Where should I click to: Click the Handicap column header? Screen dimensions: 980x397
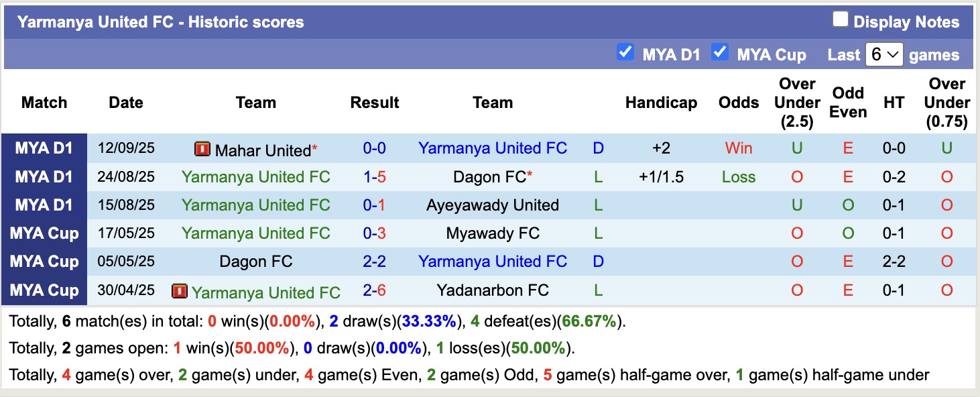coord(661,103)
